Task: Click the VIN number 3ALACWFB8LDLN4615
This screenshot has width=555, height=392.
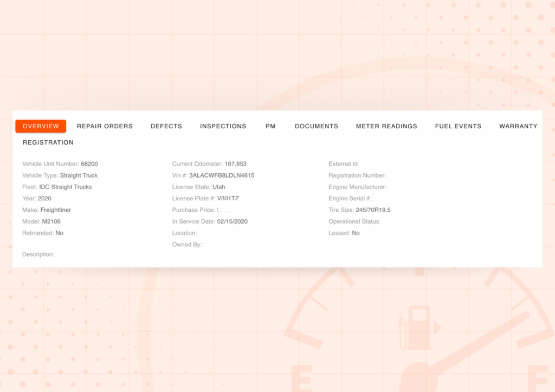Action: point(222,175)
